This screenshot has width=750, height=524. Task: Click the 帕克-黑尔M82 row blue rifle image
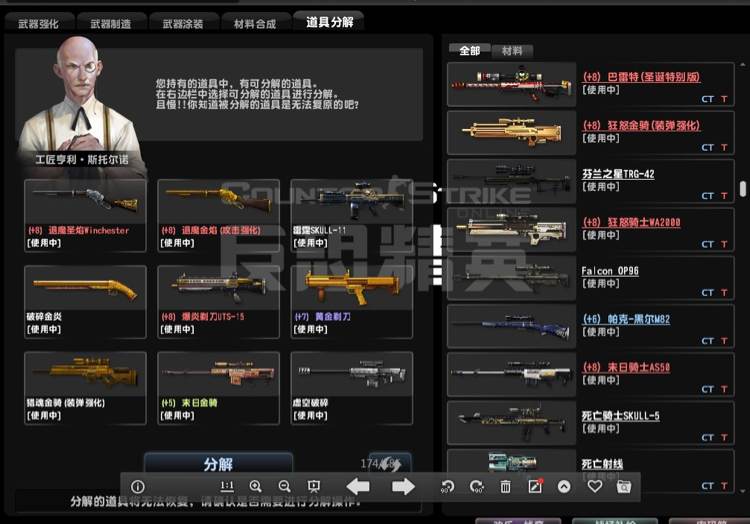point(511,326)
